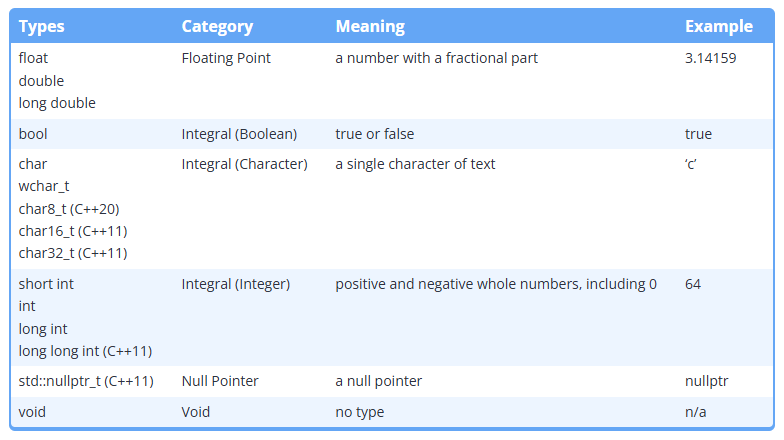This screenshot has width=784, height=440.
Task: Click the Meaning column header
Action: pyautogui.click(x=370, y=26)
